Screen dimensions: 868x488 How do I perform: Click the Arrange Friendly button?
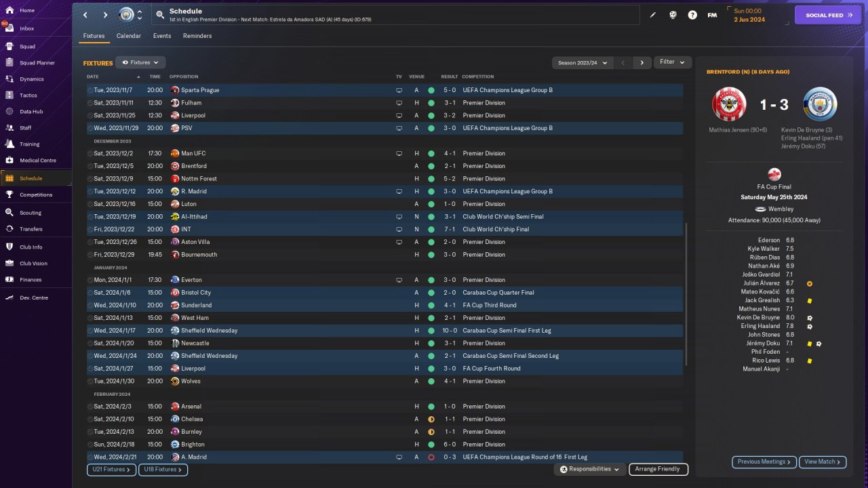(658, 469)
